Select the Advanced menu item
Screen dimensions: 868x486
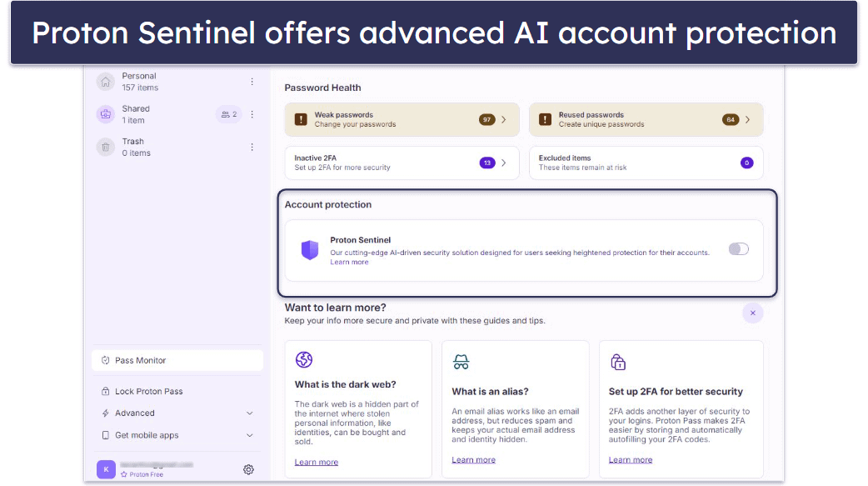click(177, 413)
